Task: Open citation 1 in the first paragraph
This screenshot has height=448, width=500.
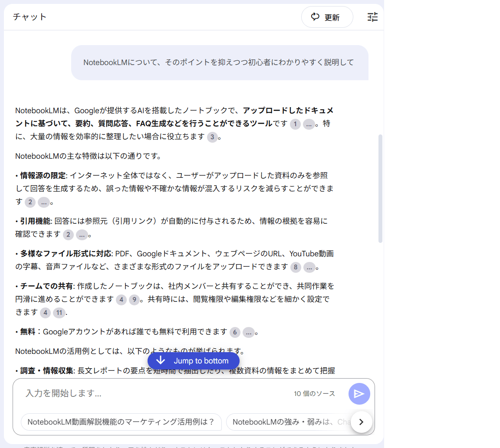Action: (295, 124)
